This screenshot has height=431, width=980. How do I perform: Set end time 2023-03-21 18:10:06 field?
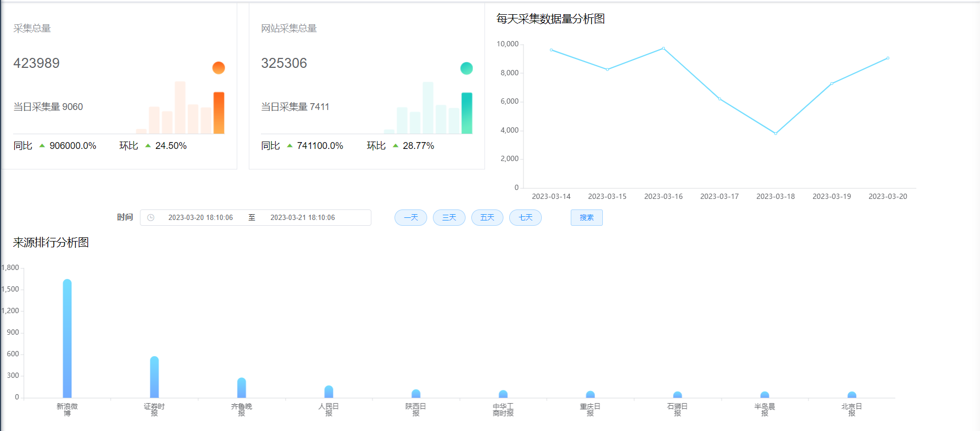tap(302, 217)
